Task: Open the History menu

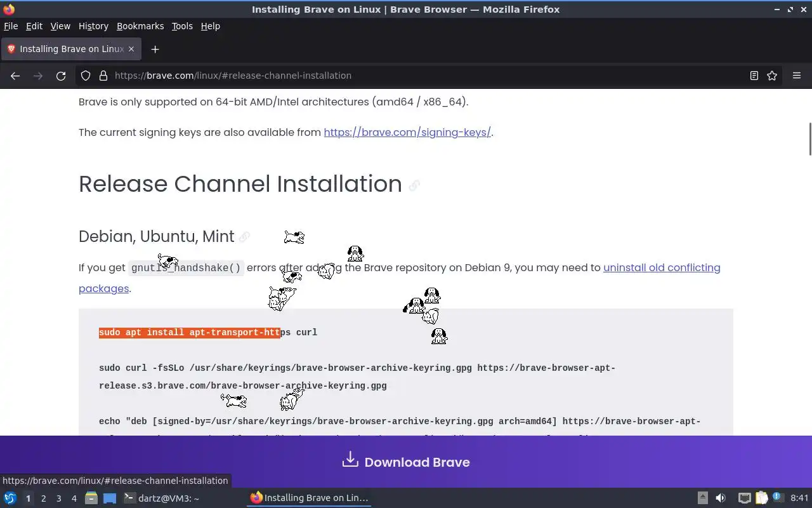Action: [93, 26]
